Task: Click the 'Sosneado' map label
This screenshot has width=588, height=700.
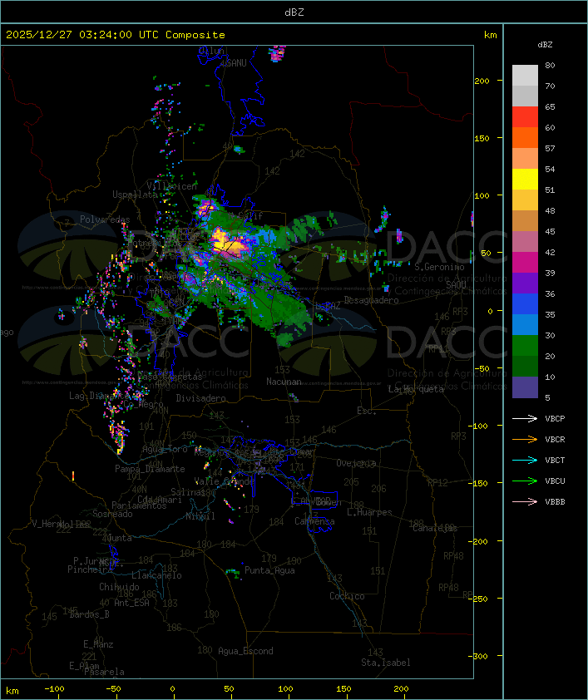Action: [112, 514]
